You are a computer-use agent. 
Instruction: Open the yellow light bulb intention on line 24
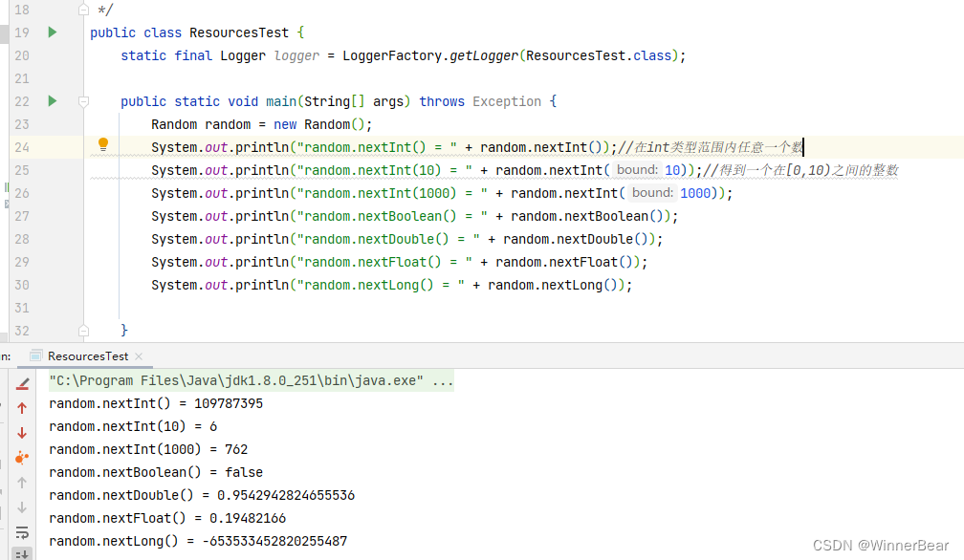click(x=103, y=145)
